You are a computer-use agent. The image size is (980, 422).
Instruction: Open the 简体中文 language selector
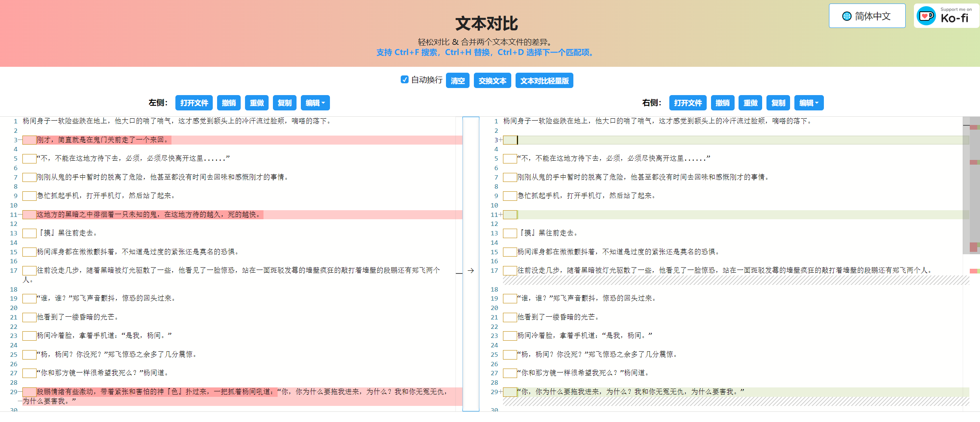(x=867, y=16)
